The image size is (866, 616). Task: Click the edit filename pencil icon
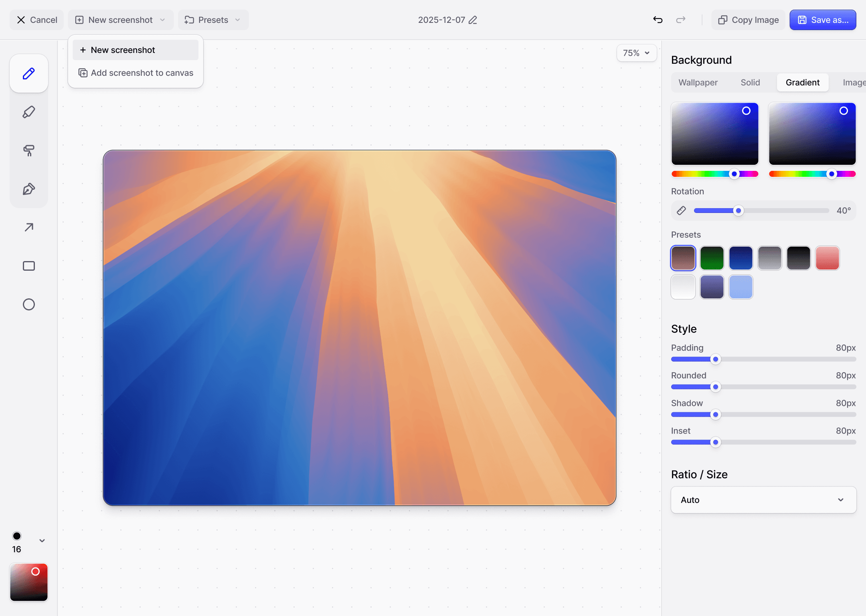click(473, 20)
